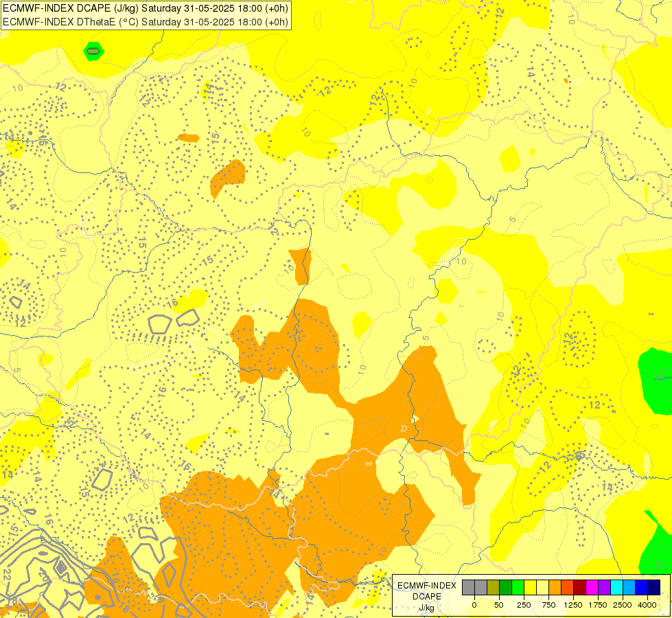Click the dark green legend swatch
Image resolution: width=672 pixels, height=618 pixels.
point(505,588)
